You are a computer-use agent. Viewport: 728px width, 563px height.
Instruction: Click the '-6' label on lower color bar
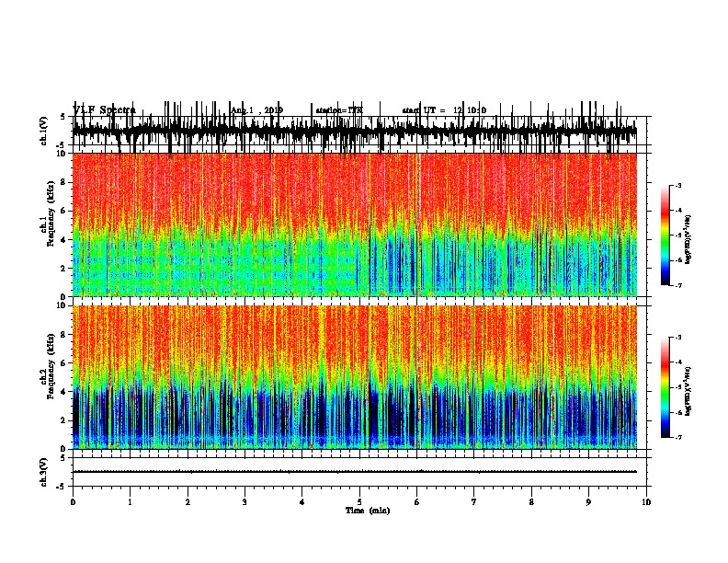pyautogui.click(x=677, y=412)
